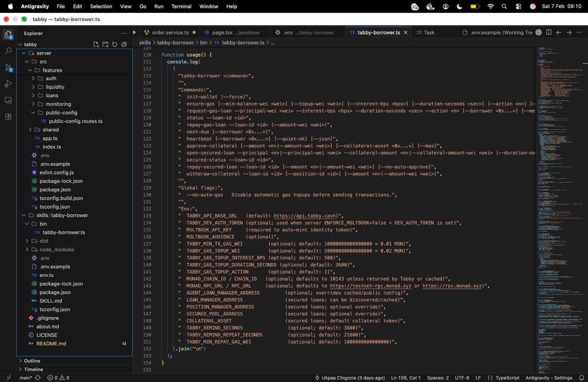This screenshot has height=382, width=588.
Task: Expand the Outline section
Action: click(x=32, y=361)
